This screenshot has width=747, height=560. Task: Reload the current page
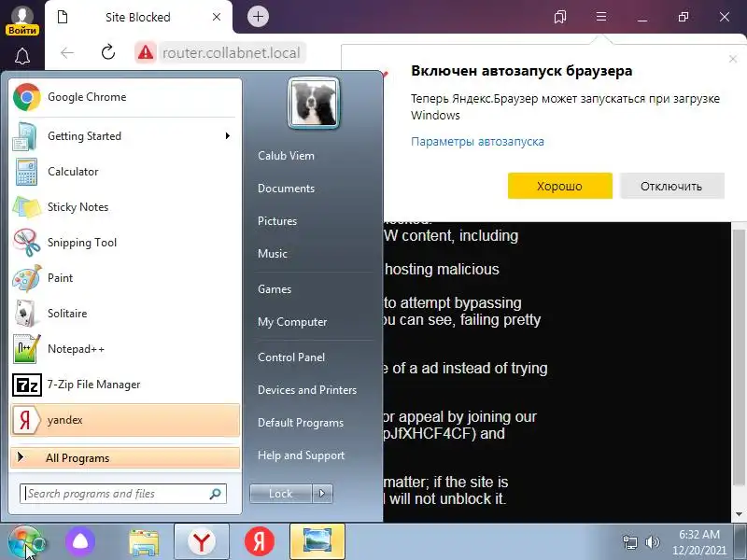pos(108,52)
